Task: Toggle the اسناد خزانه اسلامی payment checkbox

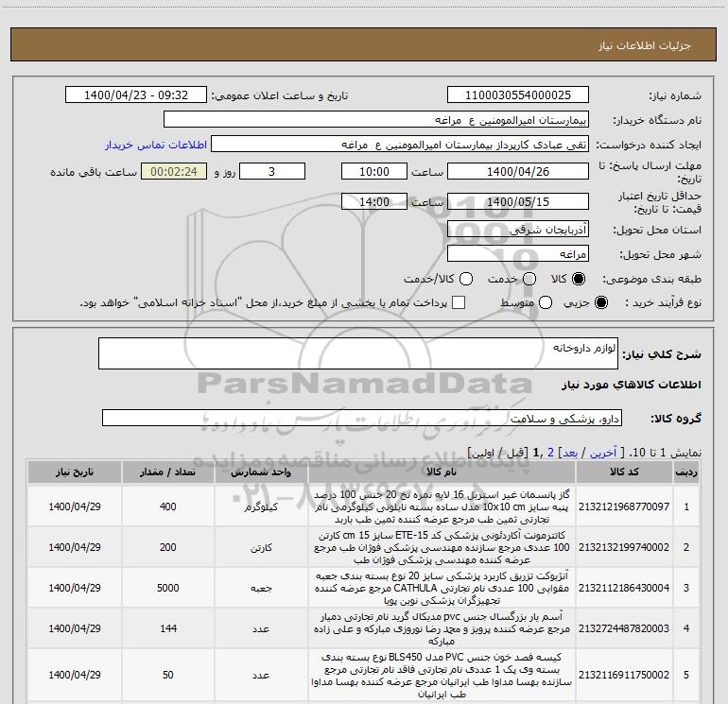Action: click(x=459, y=302)
